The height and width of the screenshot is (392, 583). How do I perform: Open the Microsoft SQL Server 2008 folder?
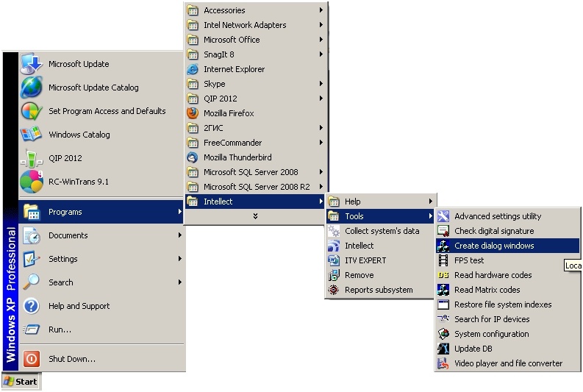point(254,172)
